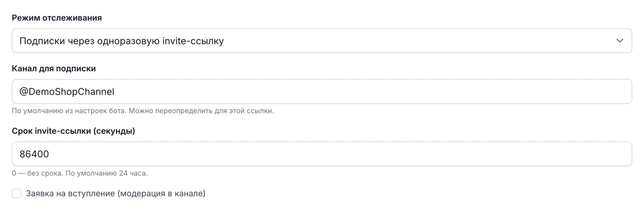This screenshot has height=211, width=644.
Task: Select the Подписки через одноразовую invite-ссылку option text
Action: point(122,41)
